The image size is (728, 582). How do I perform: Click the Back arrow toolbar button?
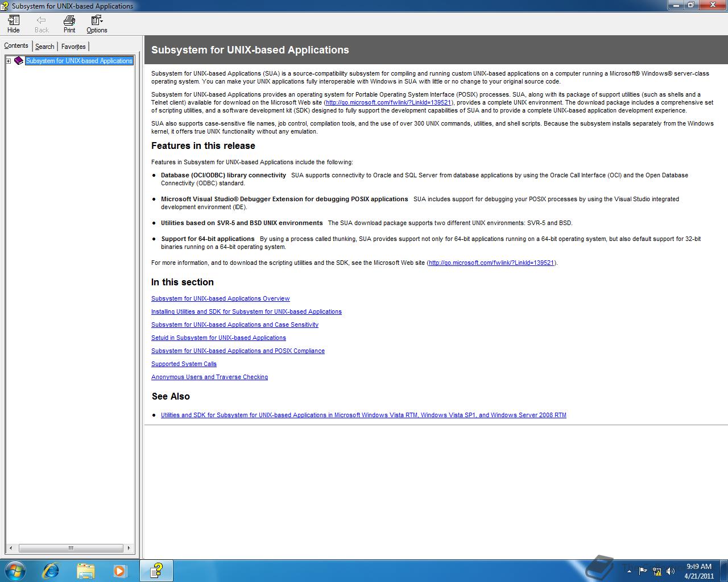click(x=42, y=24)
